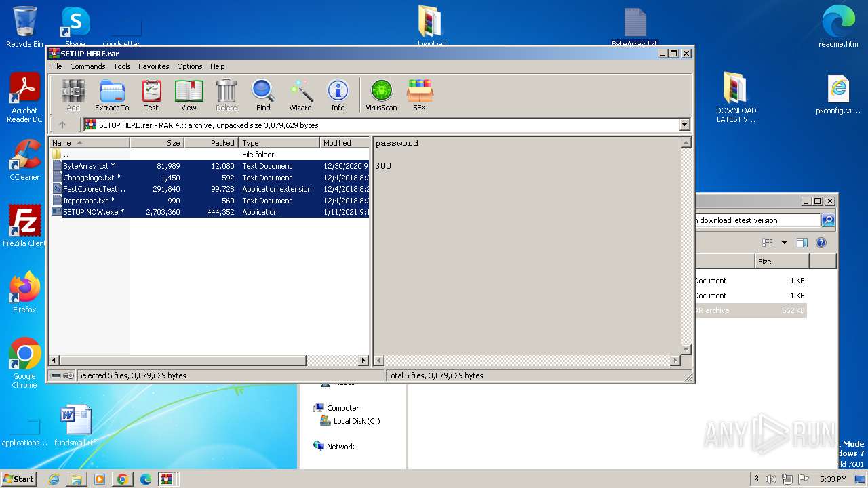868x488 pixels.
Task: Show hidden system tray icons
Action: (x=756, y=479)
